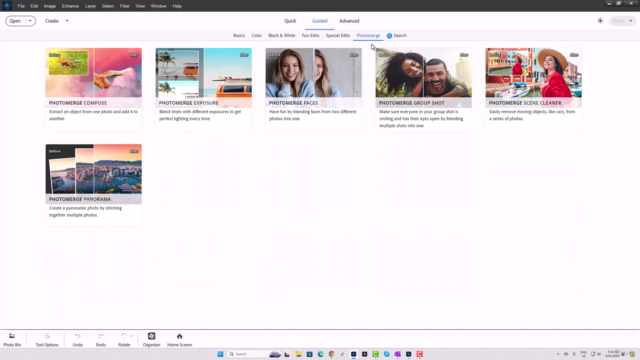Screen dimensions: 640x360
Task: Show the Photo Bin
Action: (12, 340)
